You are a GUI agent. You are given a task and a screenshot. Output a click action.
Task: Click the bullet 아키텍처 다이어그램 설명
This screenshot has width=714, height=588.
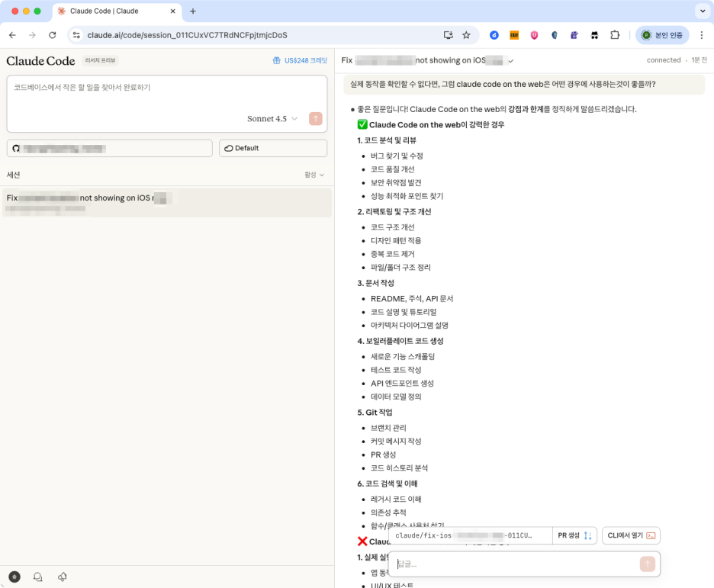pos(410,326)
